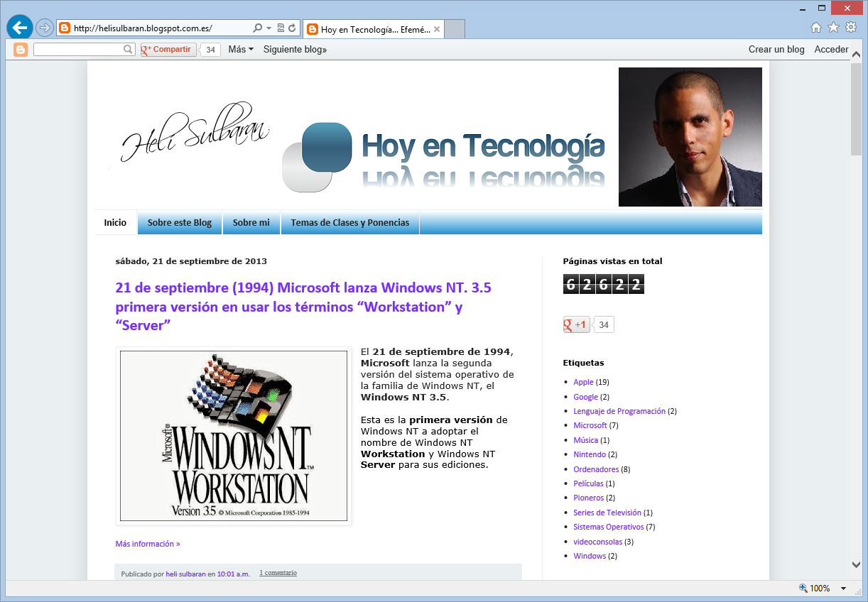Switch to the Hoy en Tecnología browser tab
The height and width of the screenshot is (602, 868).
[374, 29]
